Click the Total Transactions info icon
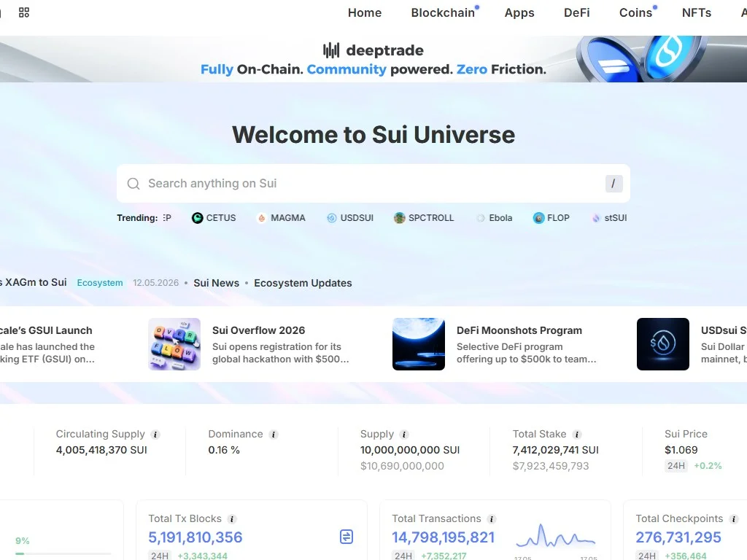This screenshot has height=560, width=747. 492,519
